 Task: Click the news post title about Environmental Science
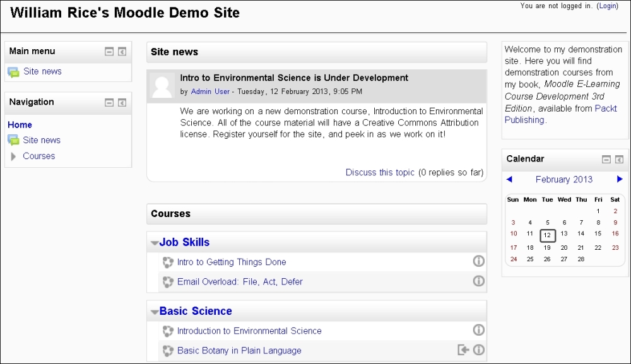(x=294, y=78)
